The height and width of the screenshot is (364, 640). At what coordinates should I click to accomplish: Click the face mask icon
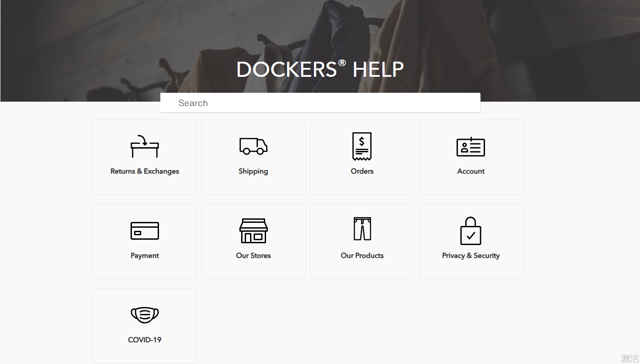[145, 315]
